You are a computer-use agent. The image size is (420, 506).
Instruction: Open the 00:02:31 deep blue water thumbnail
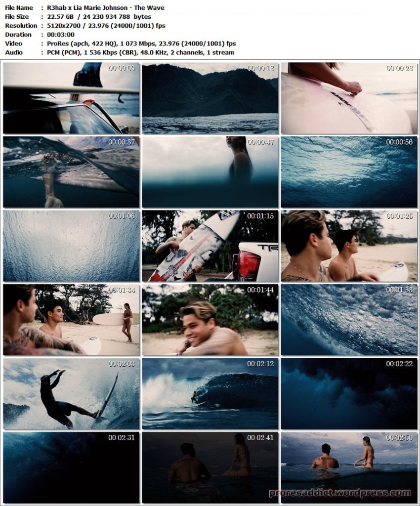[71, 467]
